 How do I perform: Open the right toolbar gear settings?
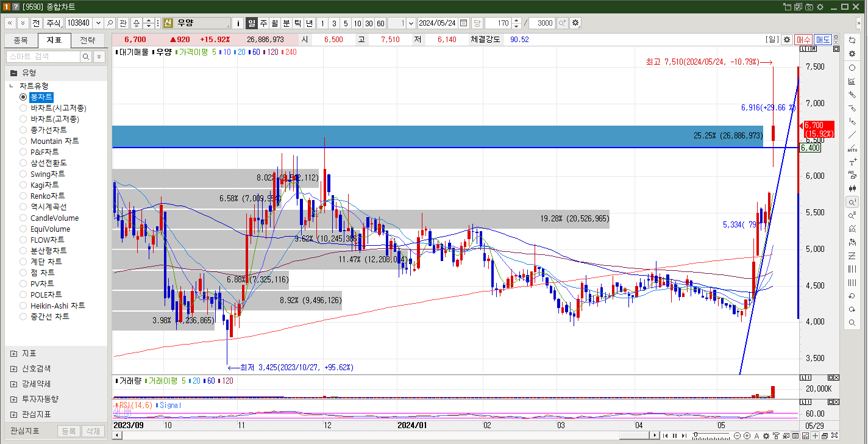pyautogui.click(x=852, y=54)
